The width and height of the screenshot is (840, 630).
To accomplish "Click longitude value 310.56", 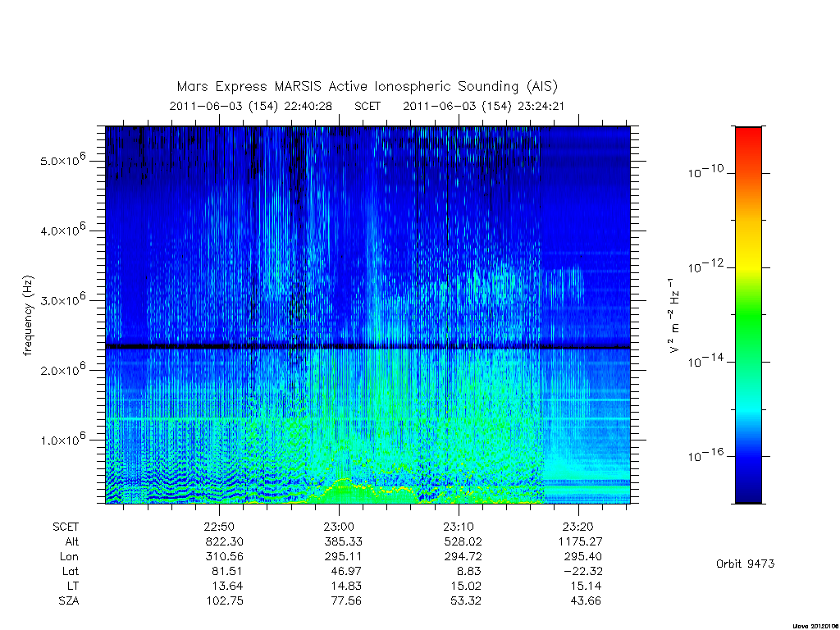I will [x=225, y=557].
